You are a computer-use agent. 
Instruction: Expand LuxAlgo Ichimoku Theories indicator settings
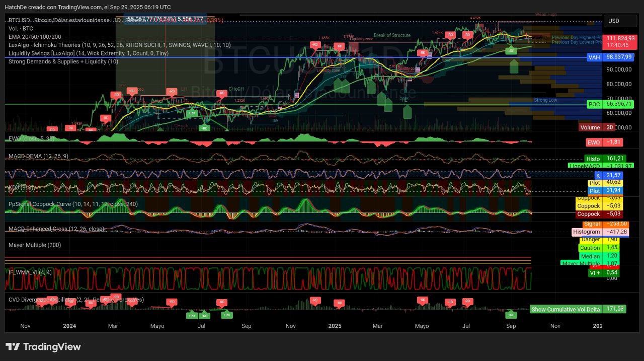(119, 45)
